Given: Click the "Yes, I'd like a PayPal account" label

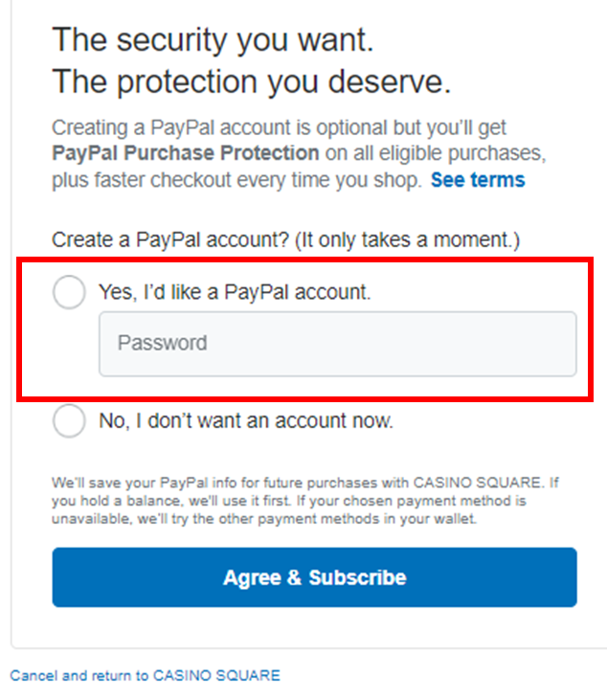Looking at the screenshot, I should tap(234, 293).
